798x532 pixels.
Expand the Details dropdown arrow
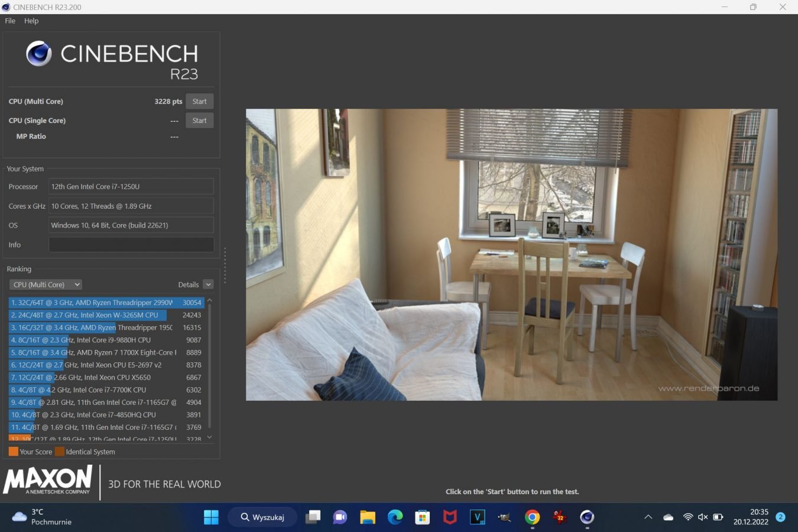coord(208,284)
